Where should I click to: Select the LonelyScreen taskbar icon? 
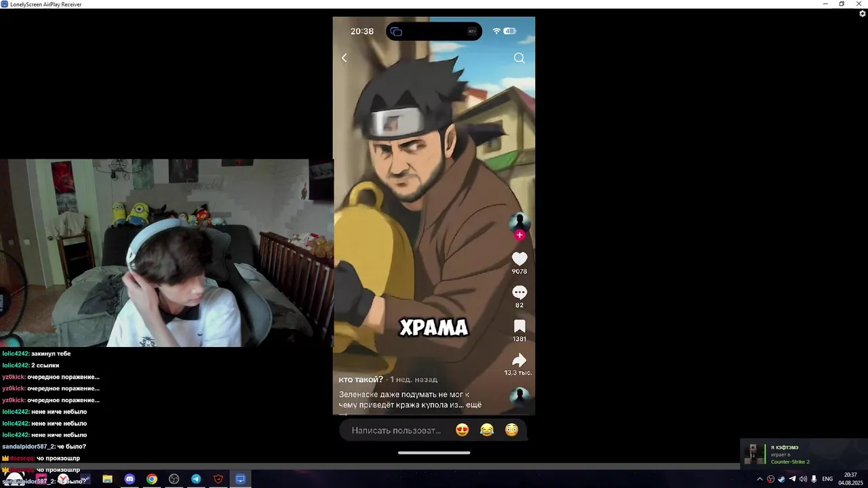point(240,479)
